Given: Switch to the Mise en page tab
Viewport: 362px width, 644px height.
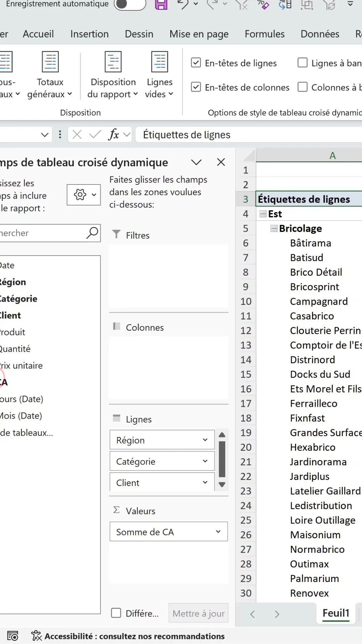Looking at the screenshot, I should [199, 34].
